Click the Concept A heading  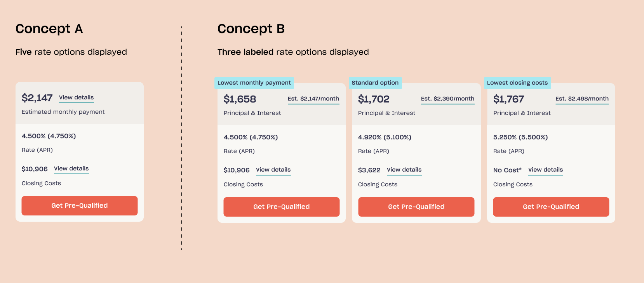(49, 29)
